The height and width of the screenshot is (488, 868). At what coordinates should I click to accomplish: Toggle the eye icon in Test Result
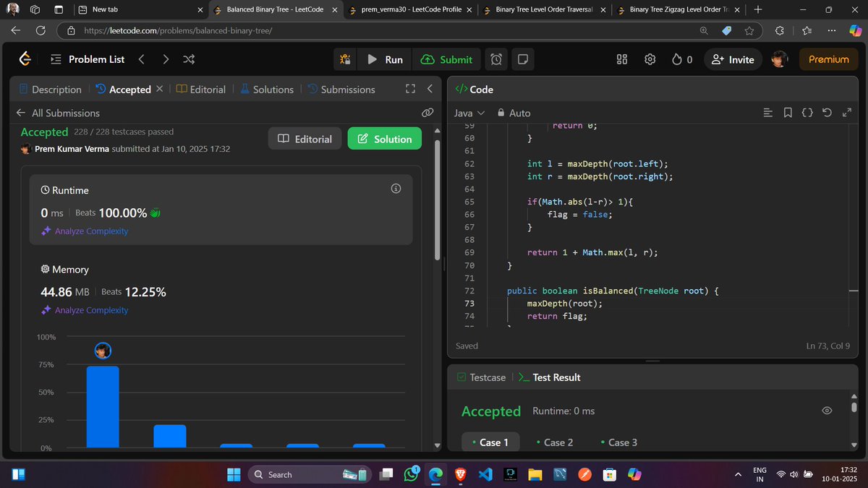point(827,411)
